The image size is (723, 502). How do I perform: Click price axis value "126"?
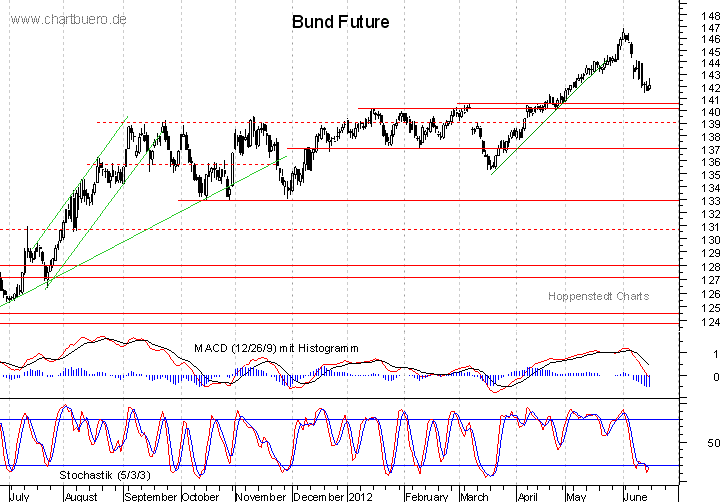pyautogui.click(x=710, y=294)
